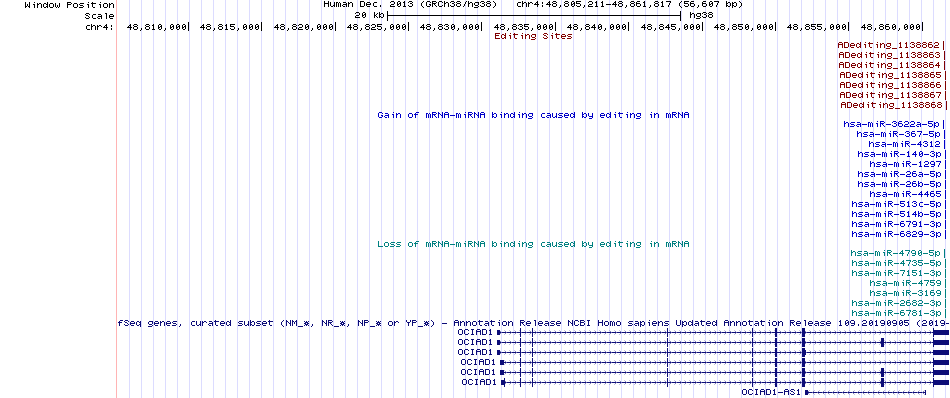This screenshot has width=950, height=398.
Task: Open the 'Gain of mRNA-miRNA binding' track title
Action: click(x=533, y=114)
